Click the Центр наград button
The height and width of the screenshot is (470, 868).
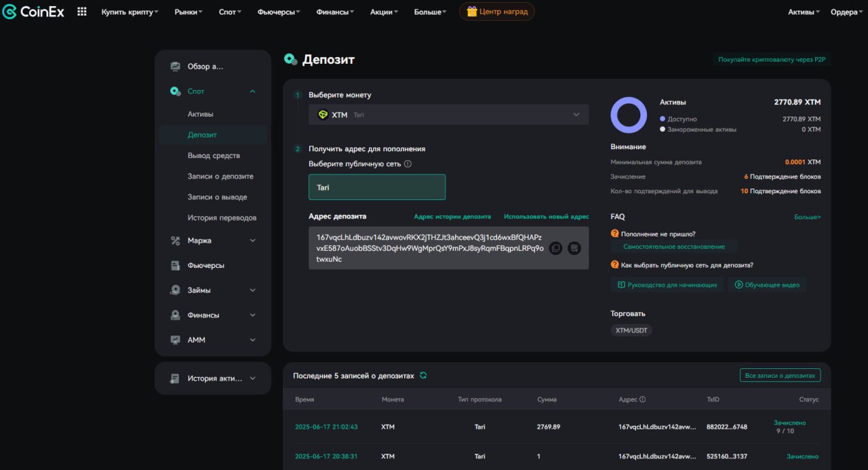pyautogui.click(x=497, y=12)
